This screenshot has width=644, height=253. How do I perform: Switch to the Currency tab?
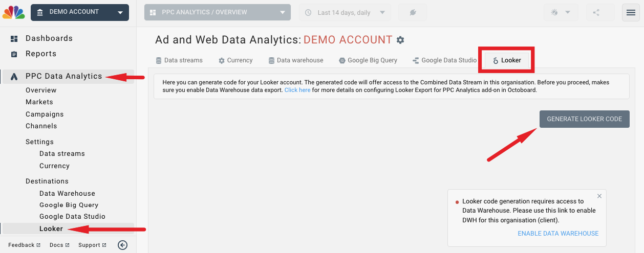click(x=235, y=60)
